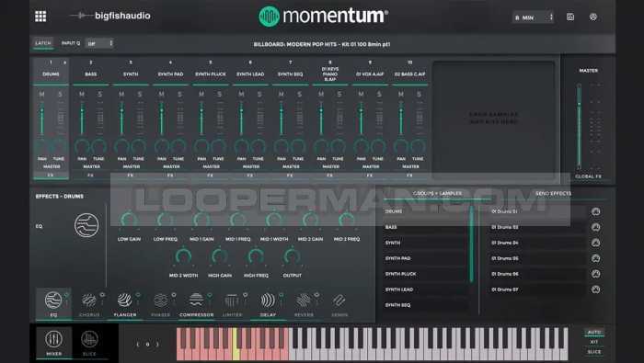
Task: Select the Chorus effect icon
Action: (x=88, y=301)
